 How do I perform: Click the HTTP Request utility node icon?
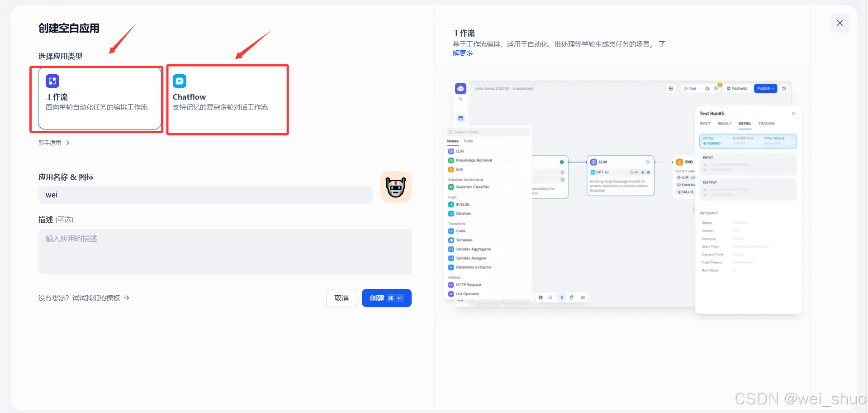[451, 284]
